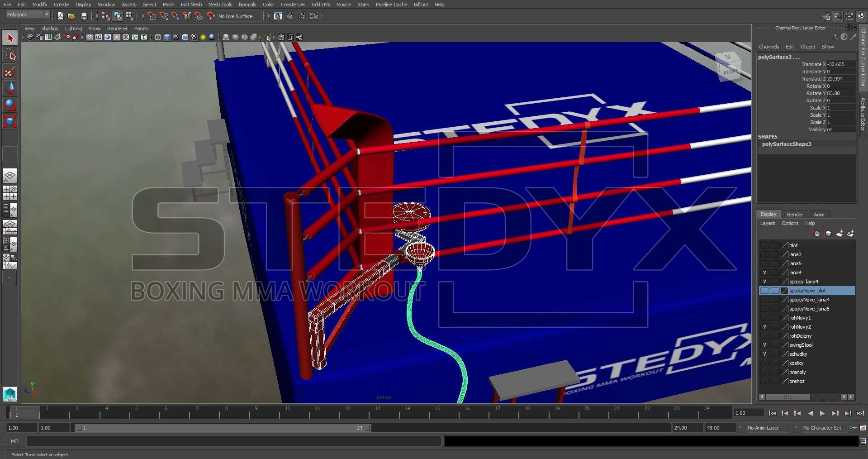Enable use all lights yellow bulb

[x=203, y=37]
